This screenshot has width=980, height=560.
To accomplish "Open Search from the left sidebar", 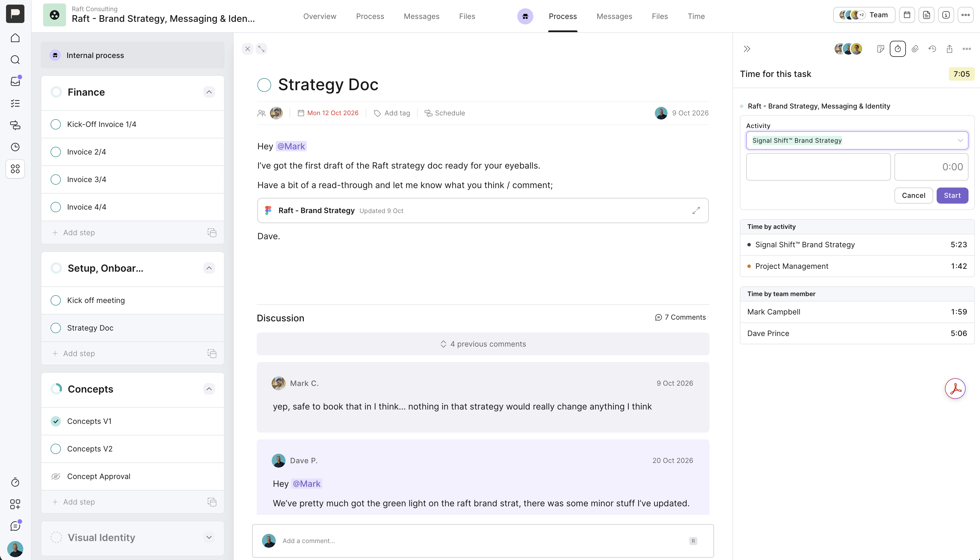I will click(x=15, y=60).
